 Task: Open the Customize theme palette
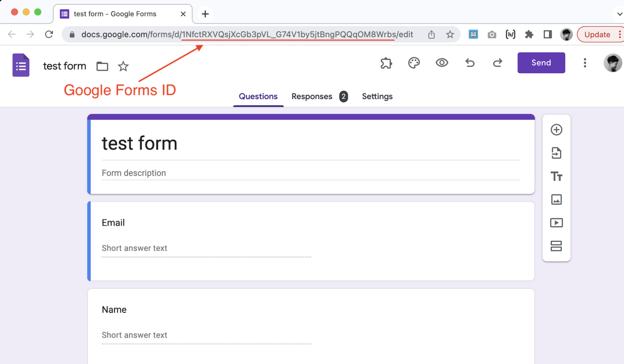point(414,63)
